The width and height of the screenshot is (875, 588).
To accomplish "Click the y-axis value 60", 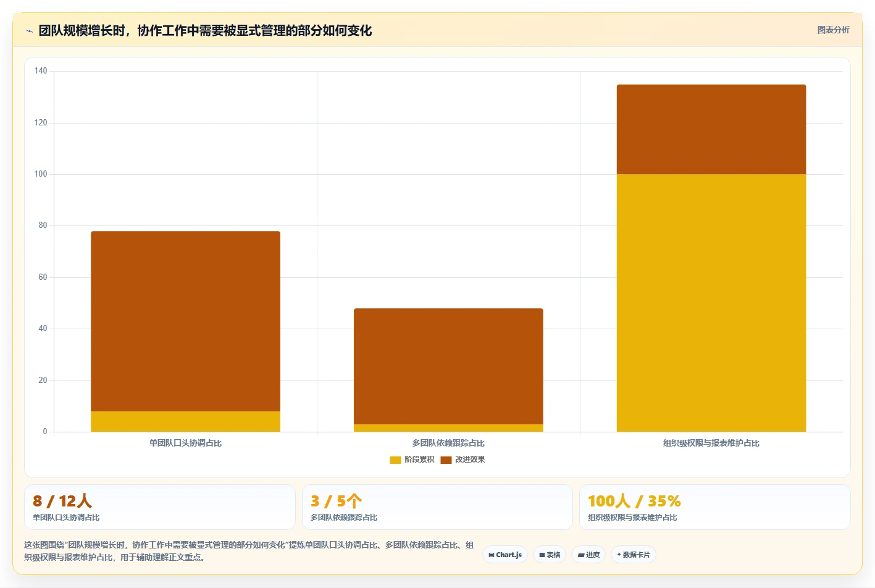I will 43,277.
